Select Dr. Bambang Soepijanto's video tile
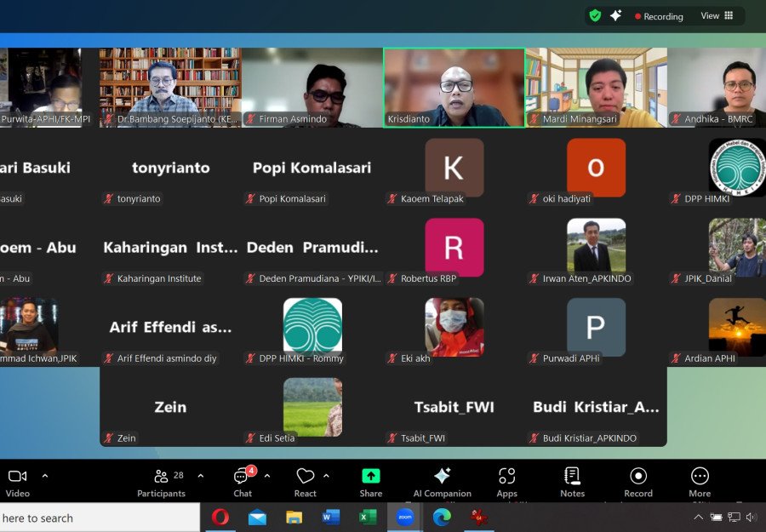 170,88
